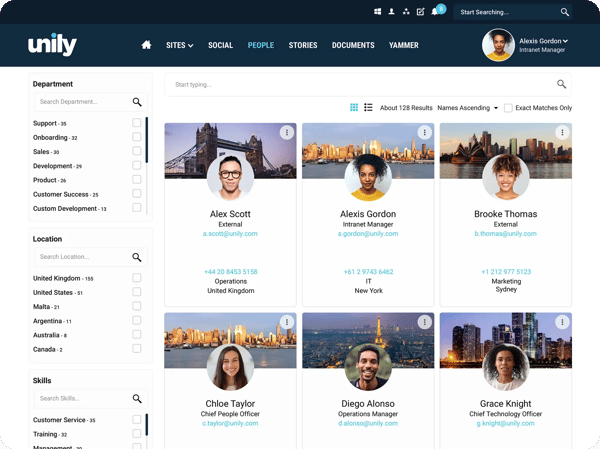Open the Names Ascending sort dropdown
The width and height of the screenshot is (600, 449).
pyautogui.click(x=467, y=108)
